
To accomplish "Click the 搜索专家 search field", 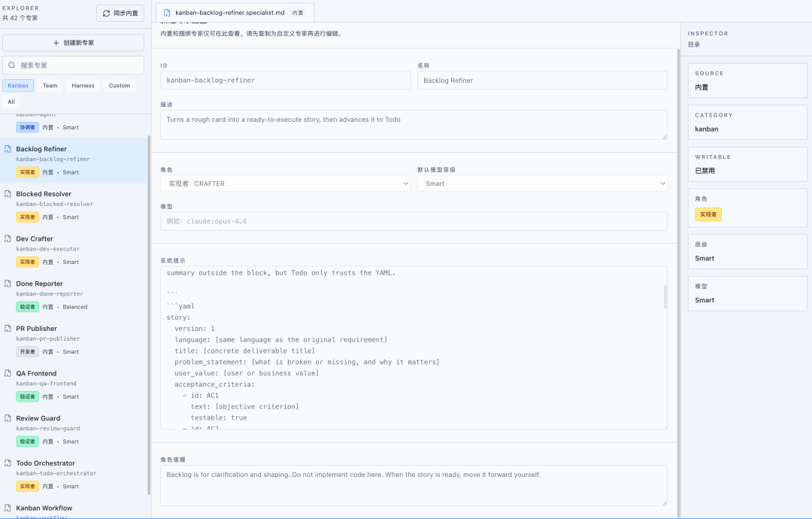I will (x=74, y=65).
